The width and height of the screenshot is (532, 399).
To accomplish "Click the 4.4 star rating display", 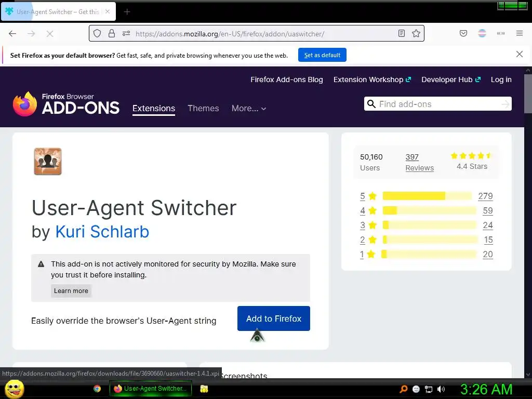I will coord(472,161).
